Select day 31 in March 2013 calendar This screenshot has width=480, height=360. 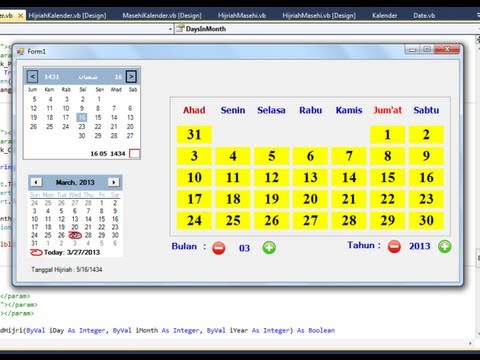(x=34, y=243)
